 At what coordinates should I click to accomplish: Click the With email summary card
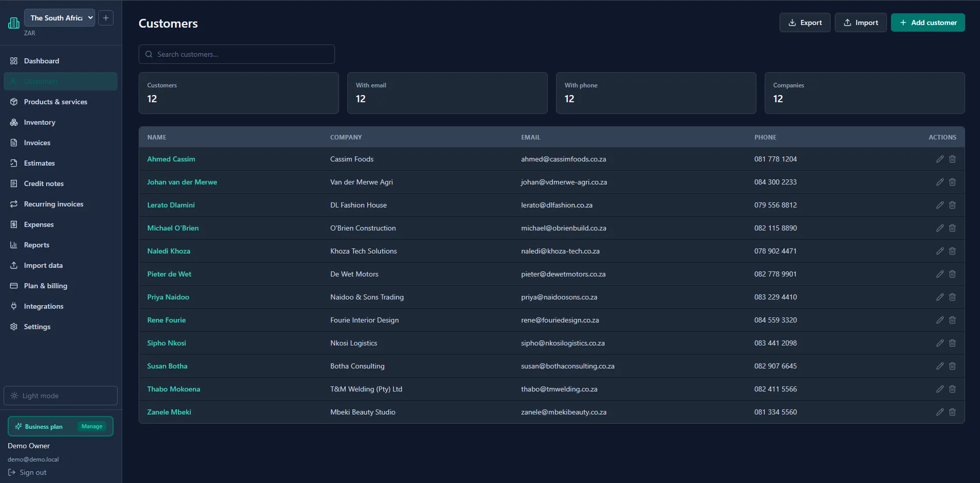[x=447, y=93]
